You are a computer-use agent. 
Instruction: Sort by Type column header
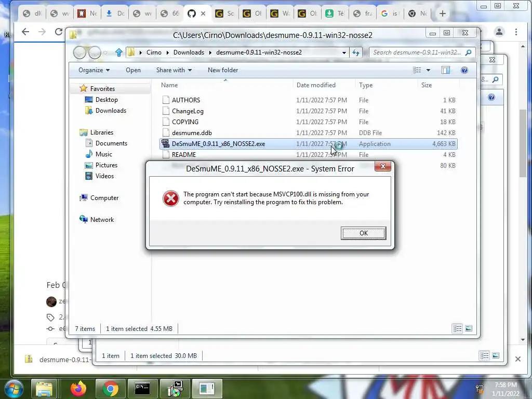click(366, 85)
